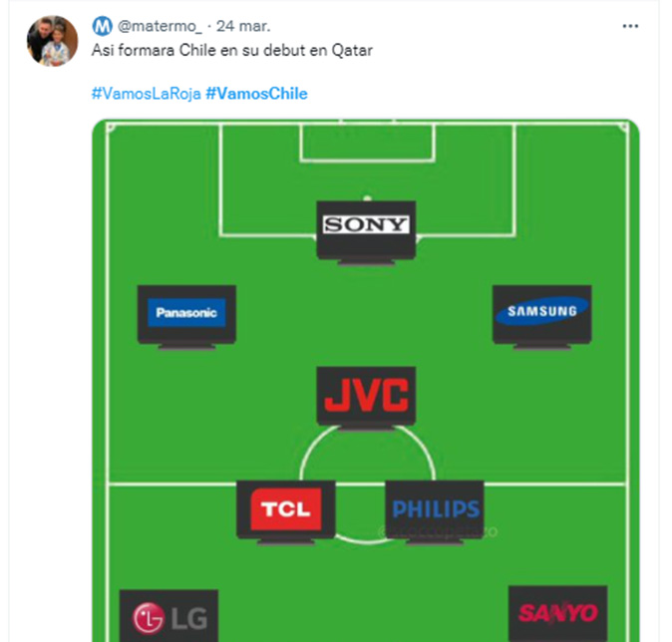This screenshot has width=672, height=642.
Task: Click the LG TV icon
Action: (x=168, y=615)
